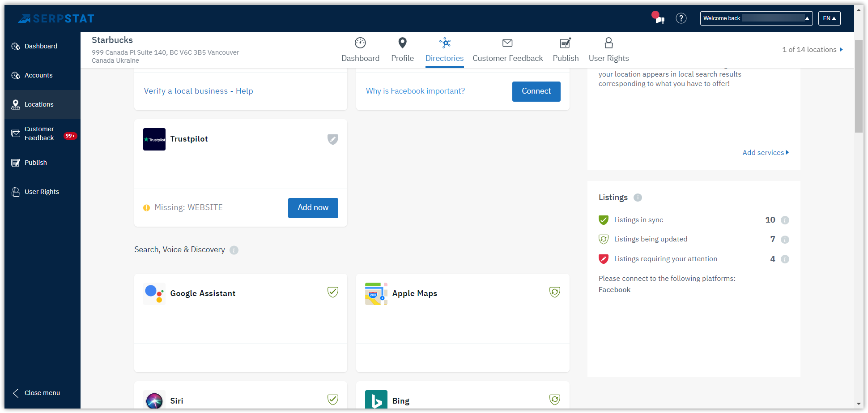Click the Facebook platform text in Listings
Viewport: 868px width, 413px height.
point(614,290)
